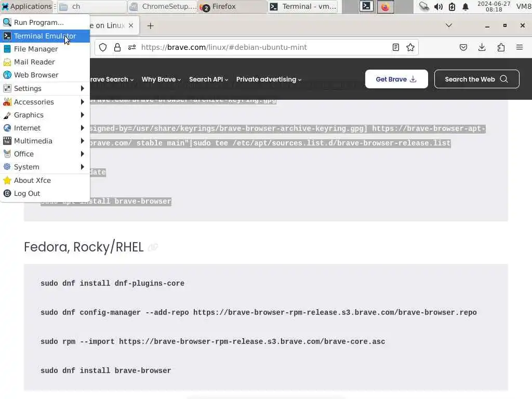
Task: Click the Search the Web button
Action: click(x=477, y=79)
